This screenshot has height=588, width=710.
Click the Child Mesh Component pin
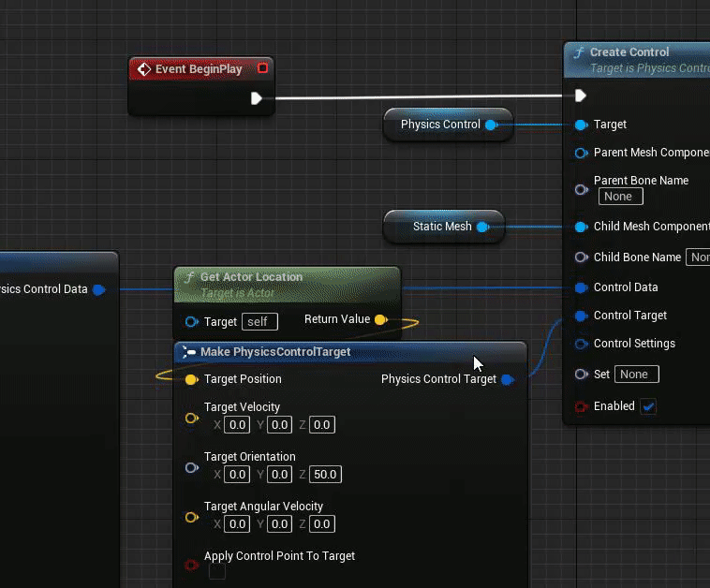click(581, 227)
